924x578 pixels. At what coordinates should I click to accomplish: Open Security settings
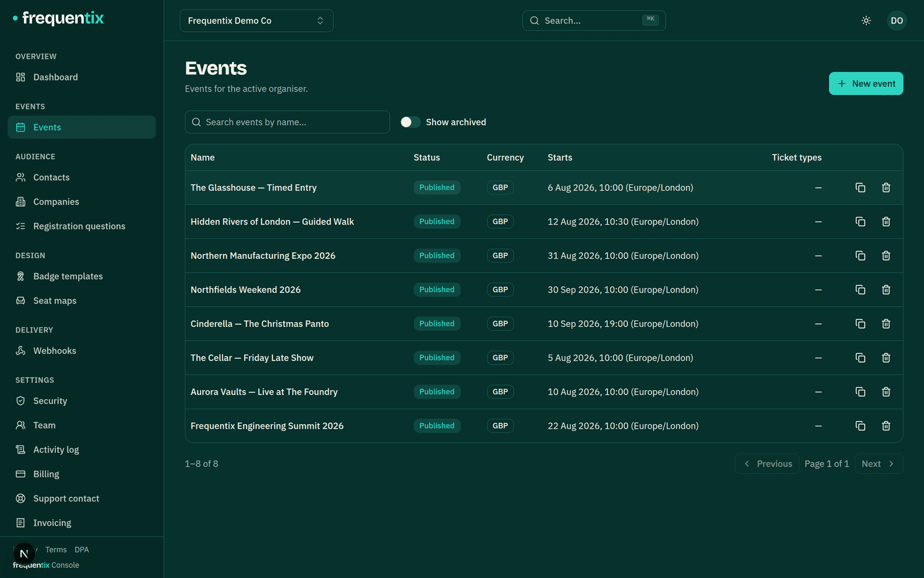[82, 401]
